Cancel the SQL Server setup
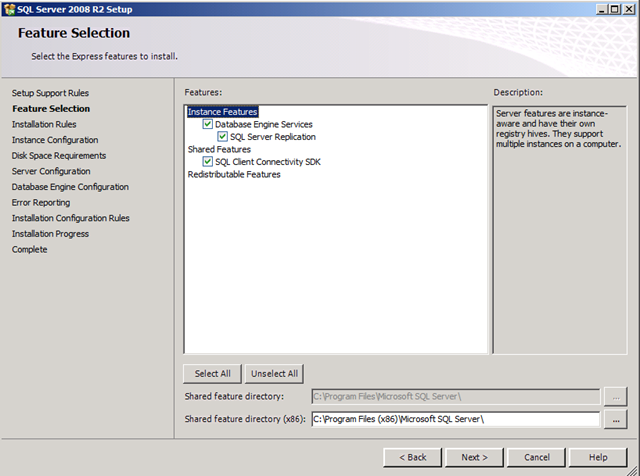The image size is (640, 476). (536, 457)
